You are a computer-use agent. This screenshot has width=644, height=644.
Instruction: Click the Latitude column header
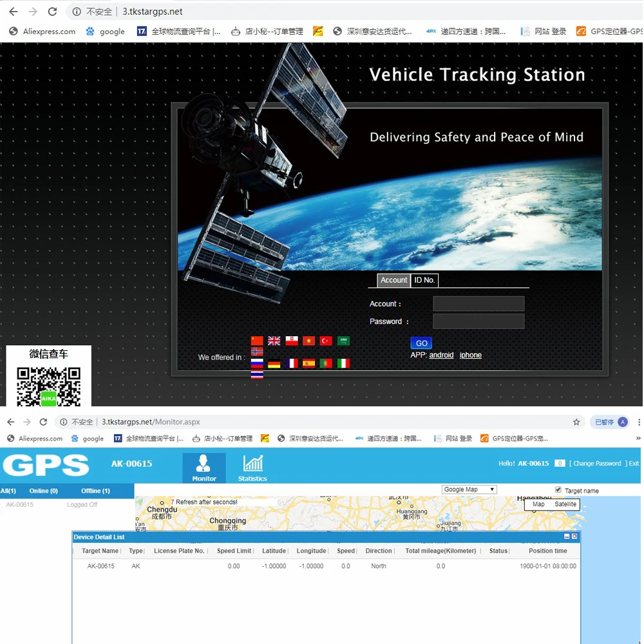click(x=274, y=551)
